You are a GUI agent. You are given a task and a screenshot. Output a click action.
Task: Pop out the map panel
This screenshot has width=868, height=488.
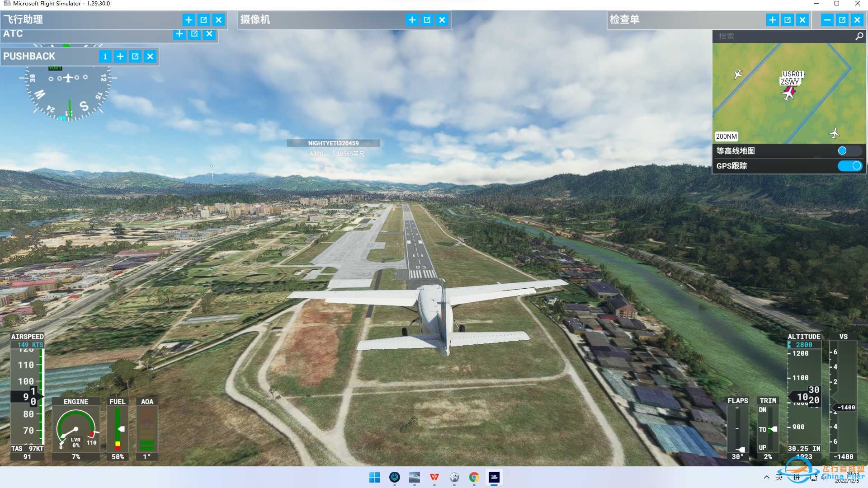pyautogui.click(x=842, y=20)
